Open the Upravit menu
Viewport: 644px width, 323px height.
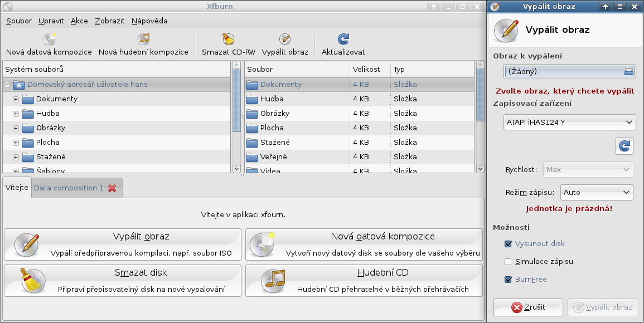(51, 21)
